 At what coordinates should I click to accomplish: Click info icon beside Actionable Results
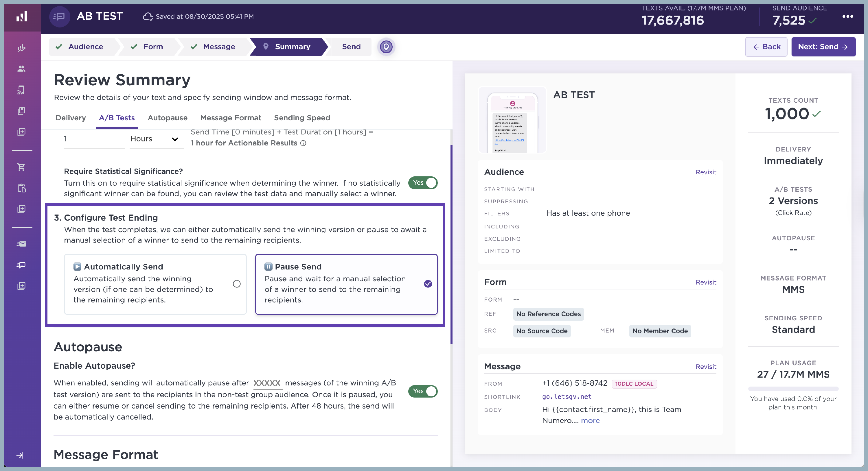click(x=303, y=143)
